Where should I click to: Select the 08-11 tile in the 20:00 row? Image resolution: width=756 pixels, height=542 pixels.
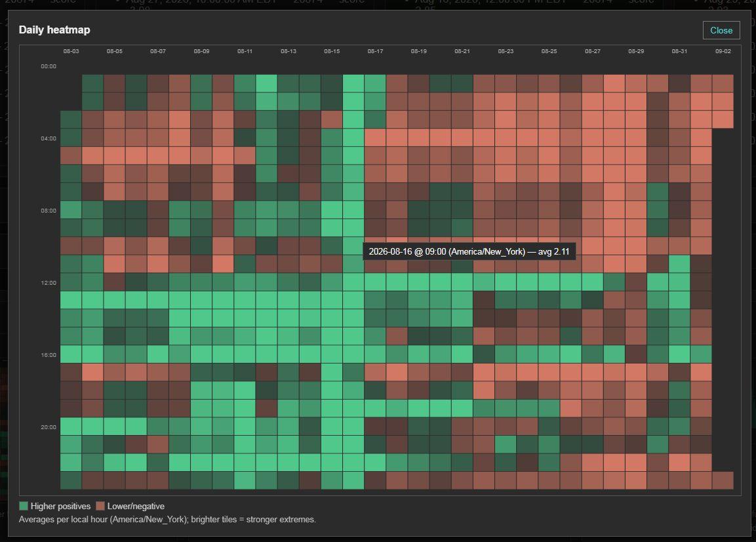pos(245,426)
